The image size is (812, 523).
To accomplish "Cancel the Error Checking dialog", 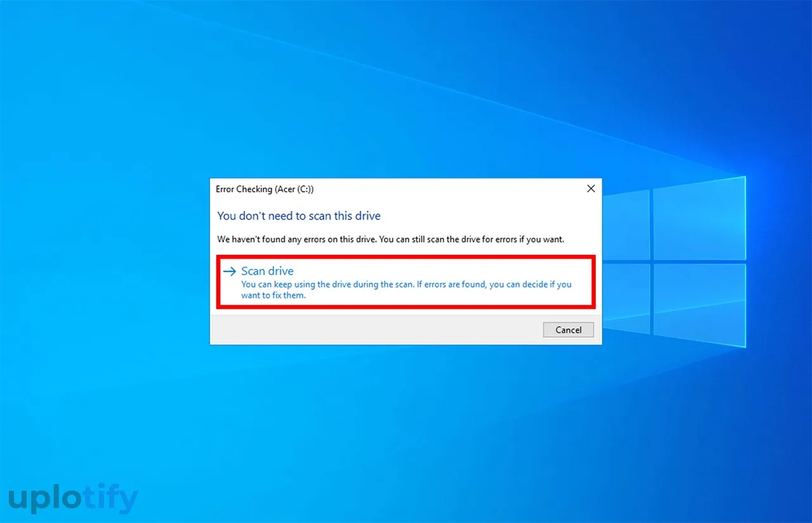I will coord(568,330).
